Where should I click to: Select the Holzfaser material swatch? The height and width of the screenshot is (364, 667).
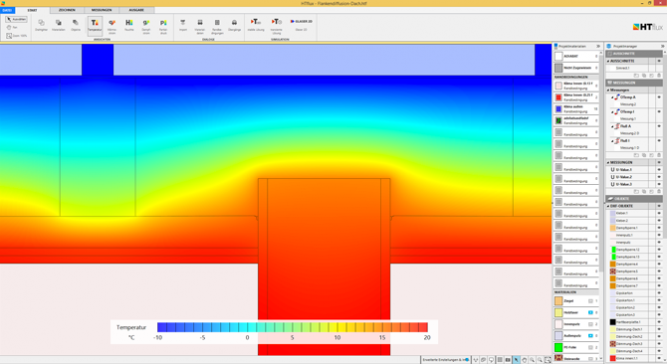559,313
